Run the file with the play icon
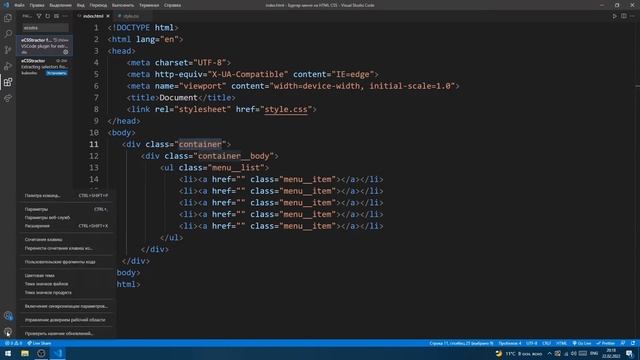640x360 pixels. [x=615, y=16]
